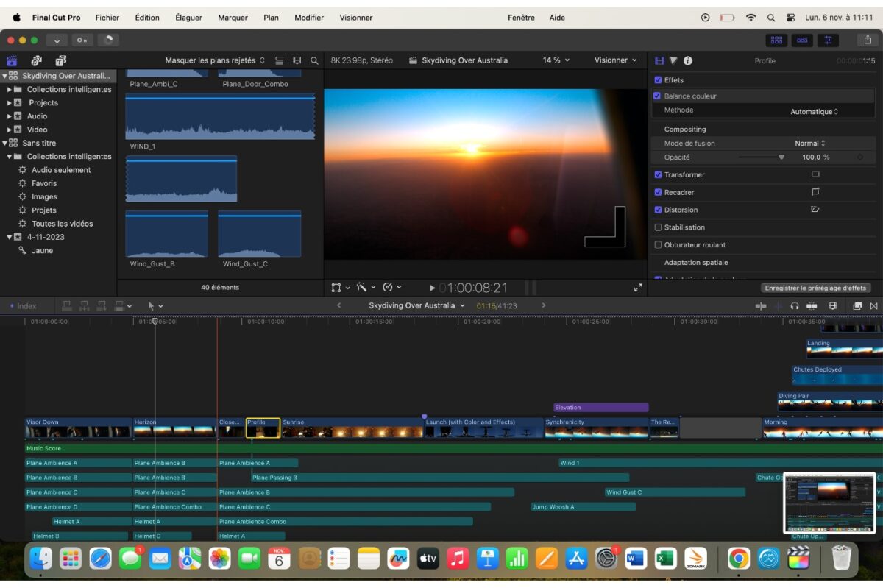Toggle skimming icon in timeline toolbar

[x=761, y=305]
